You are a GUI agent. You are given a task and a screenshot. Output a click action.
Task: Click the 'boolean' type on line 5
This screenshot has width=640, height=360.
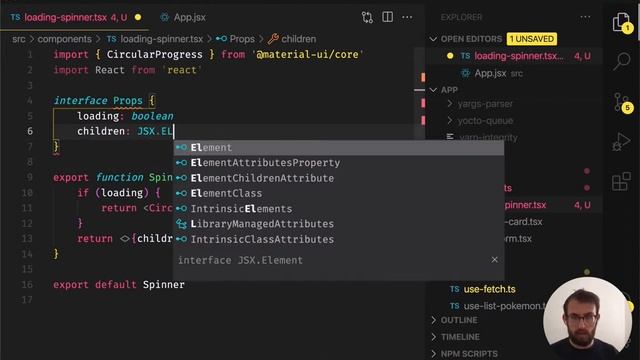[152, 116]
